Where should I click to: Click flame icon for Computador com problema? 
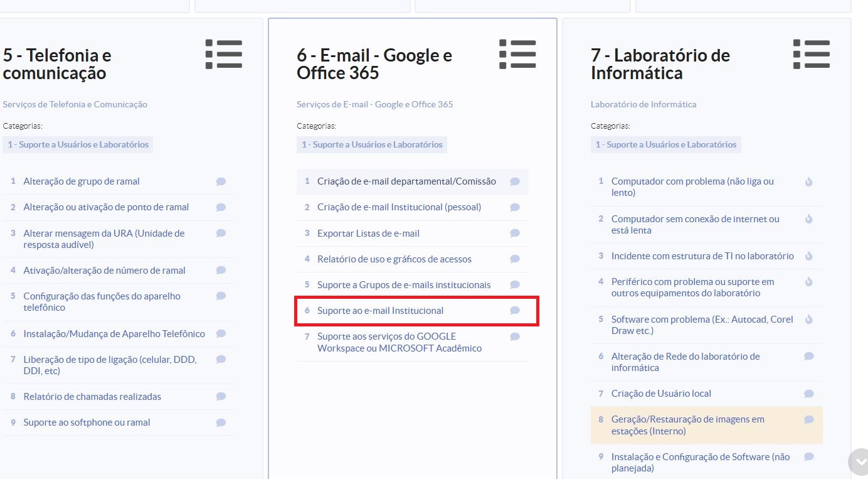point(808,181)
